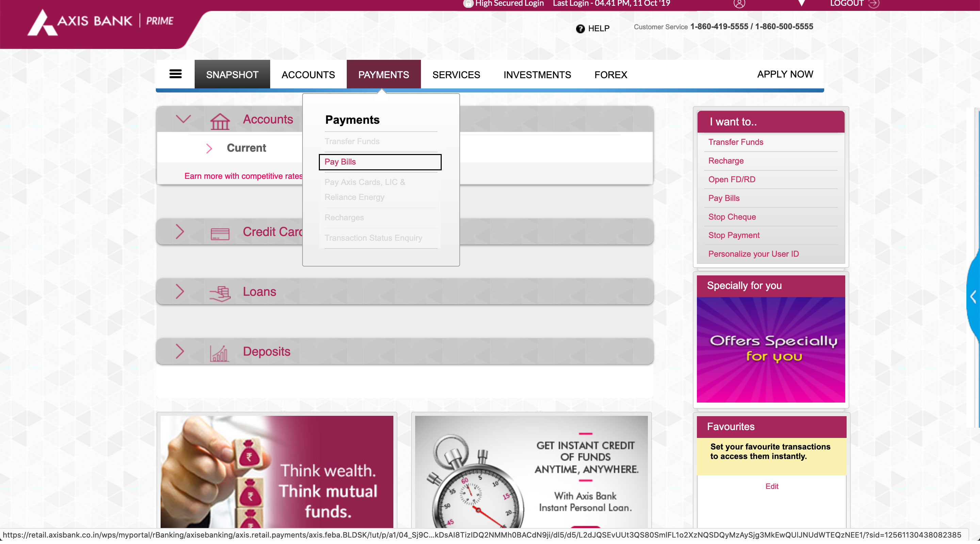
Task: Click the Help question mark icon
Action: tap(580, 29)
